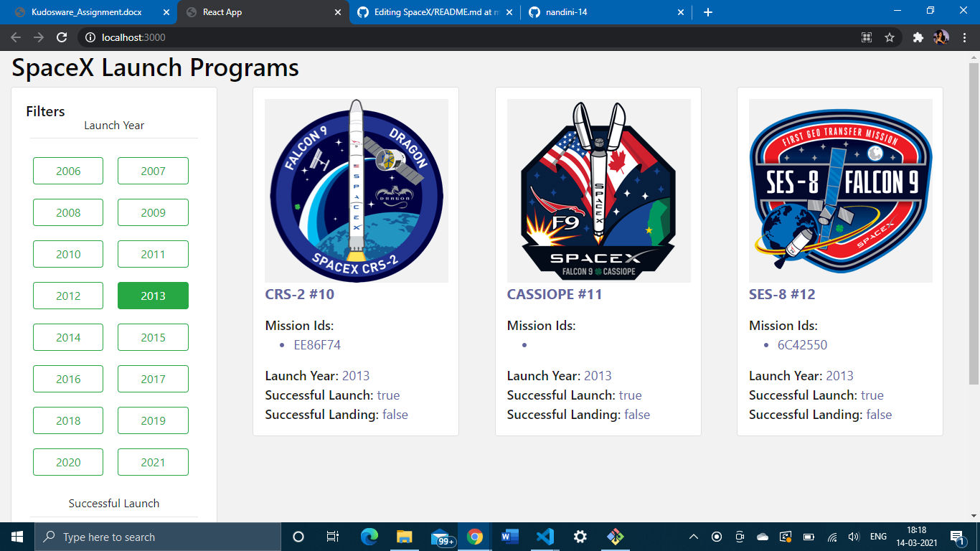Launch Microsoft Edge from the taskbar
980x551 pixels.
(369, 537)
